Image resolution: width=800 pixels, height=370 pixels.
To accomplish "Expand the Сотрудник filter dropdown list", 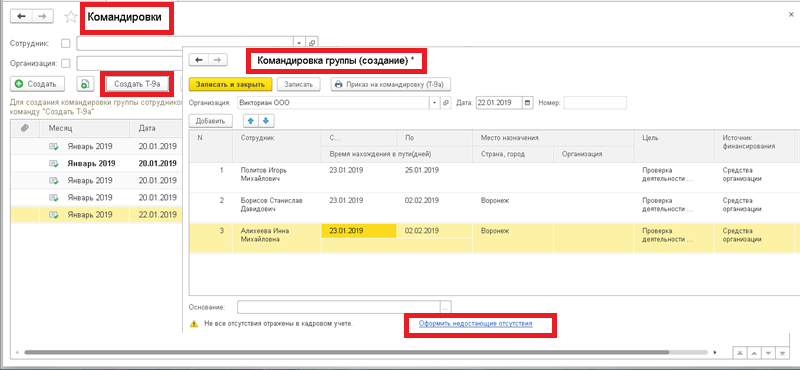I will (x=300, y=43).
